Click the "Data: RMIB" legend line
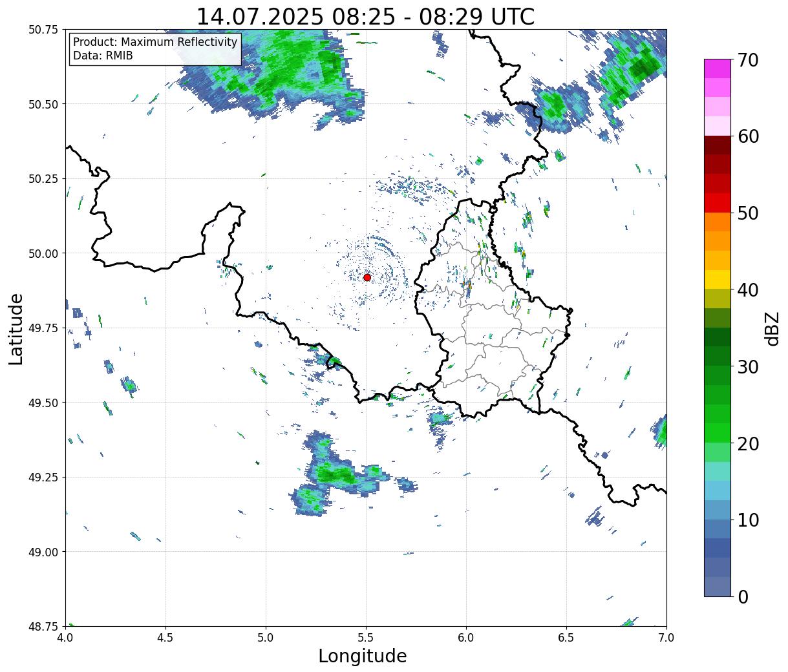This screenshot has height=672, width=788. [103, 56]
